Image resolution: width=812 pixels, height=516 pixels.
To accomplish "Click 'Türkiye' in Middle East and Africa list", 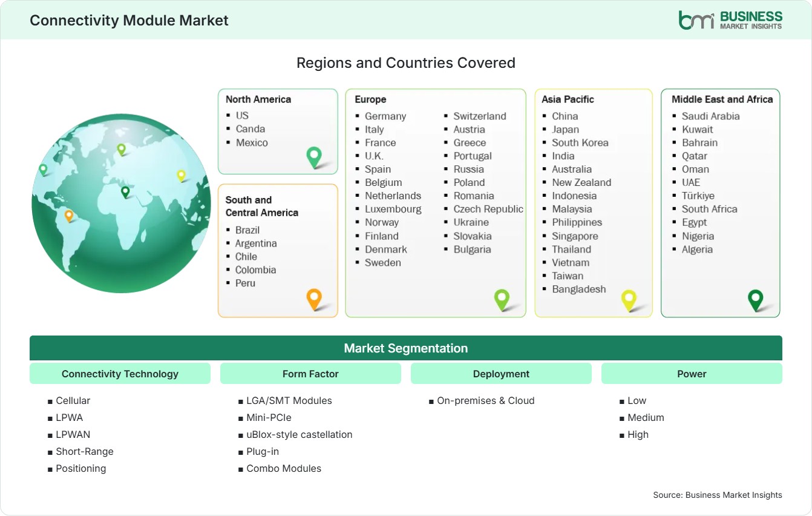I will pos(698,196).
